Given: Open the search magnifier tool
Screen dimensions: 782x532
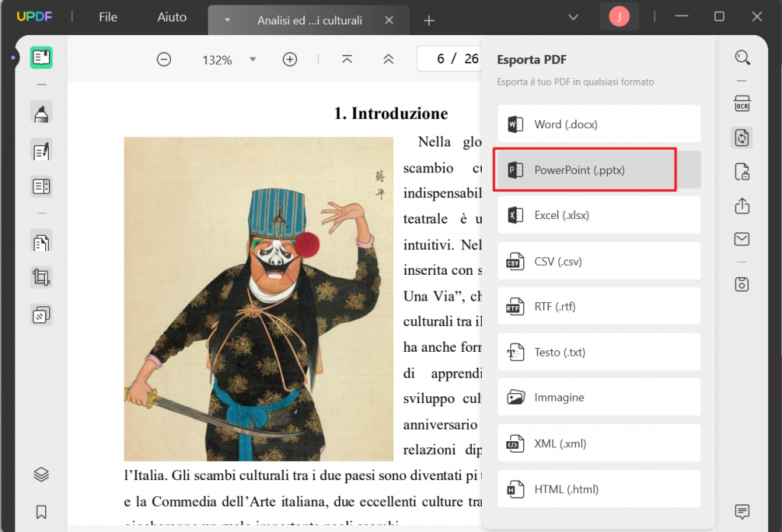Looking at the screenshot, I should pyautogui.click(x=742, y=58).
